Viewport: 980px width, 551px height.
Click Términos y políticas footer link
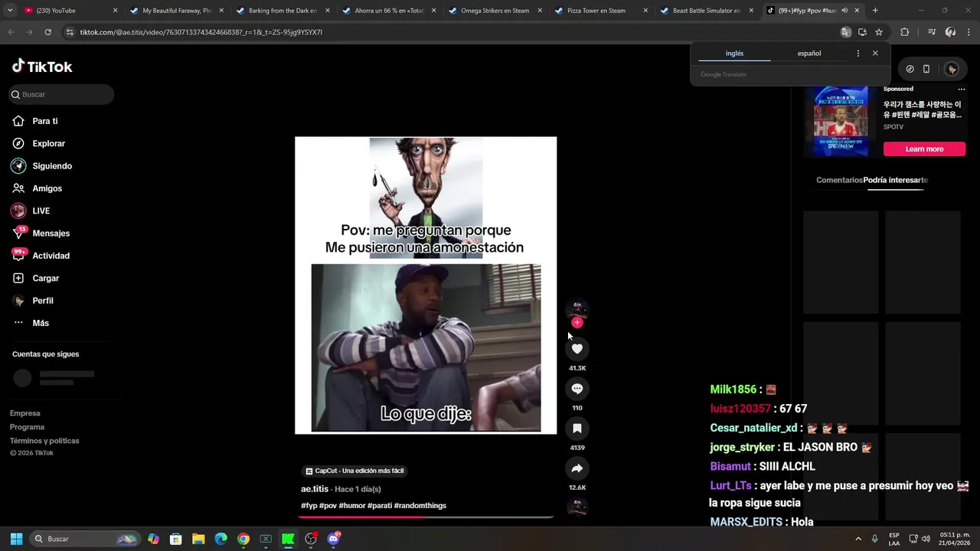44,441
